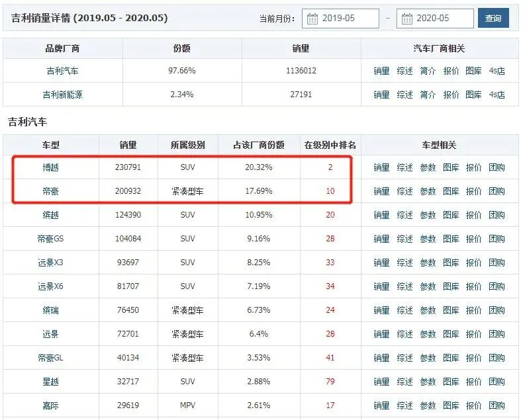
Task: Open 综述 link in 吉利汽车 manufacturer row
Action: [405, 71]
